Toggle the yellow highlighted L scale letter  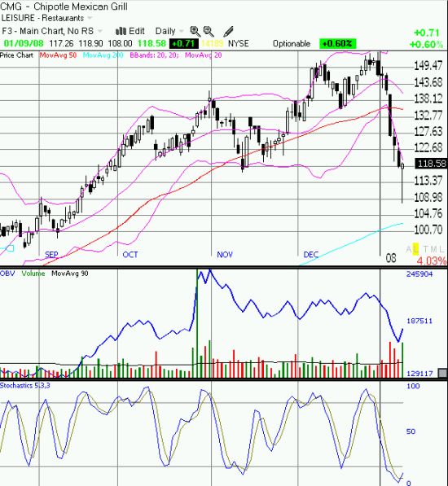pyautogui.click(x=415, y=249)
